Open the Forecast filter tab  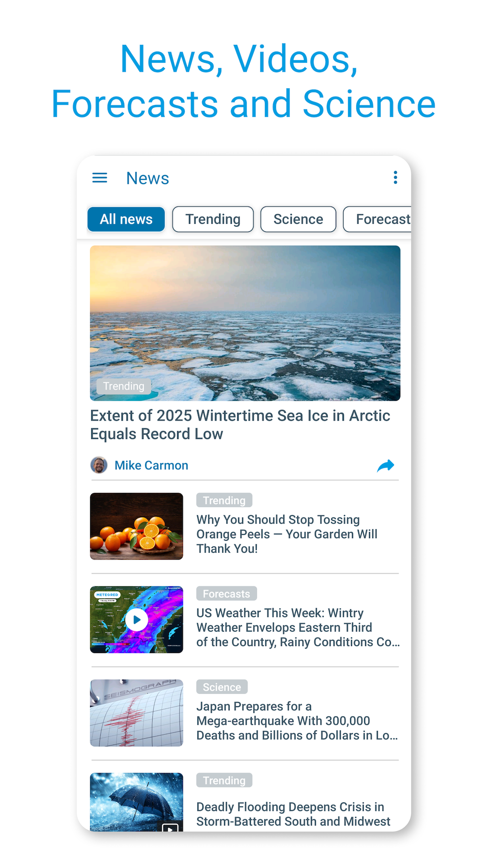[379, 219]
